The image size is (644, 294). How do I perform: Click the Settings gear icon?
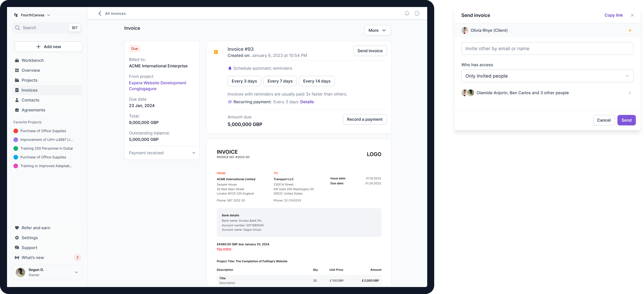point(17,238)
